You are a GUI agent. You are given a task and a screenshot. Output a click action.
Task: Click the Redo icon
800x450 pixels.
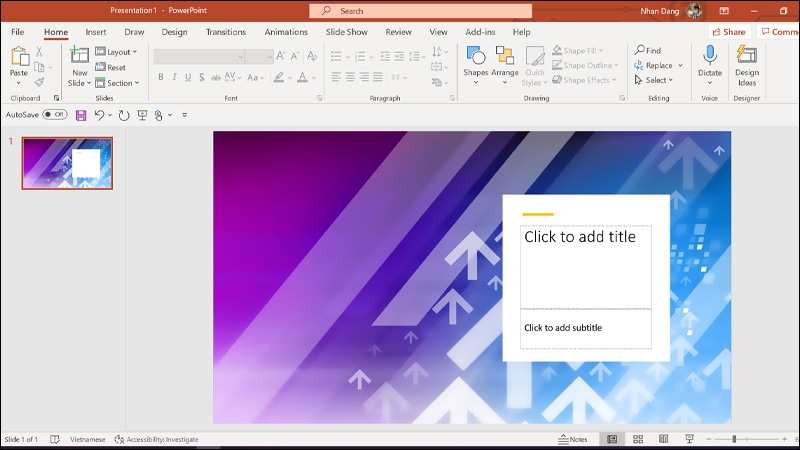click(x=124, y=115)
